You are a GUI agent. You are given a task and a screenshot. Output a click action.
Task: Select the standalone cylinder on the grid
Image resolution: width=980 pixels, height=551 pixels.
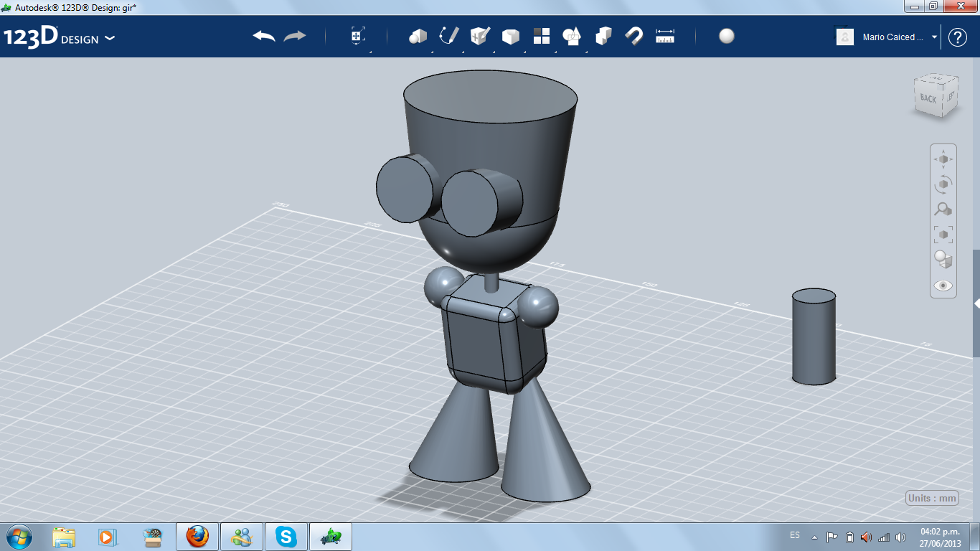pos(814,336)
